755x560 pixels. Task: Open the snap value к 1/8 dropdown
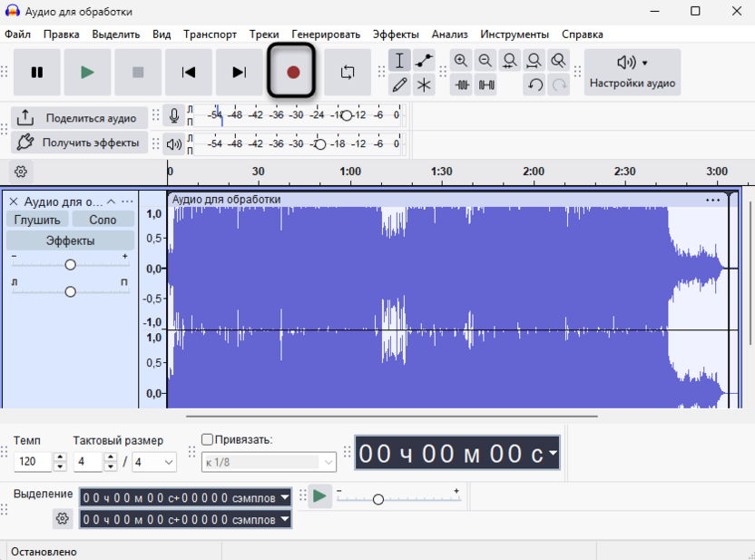point(269,462)
